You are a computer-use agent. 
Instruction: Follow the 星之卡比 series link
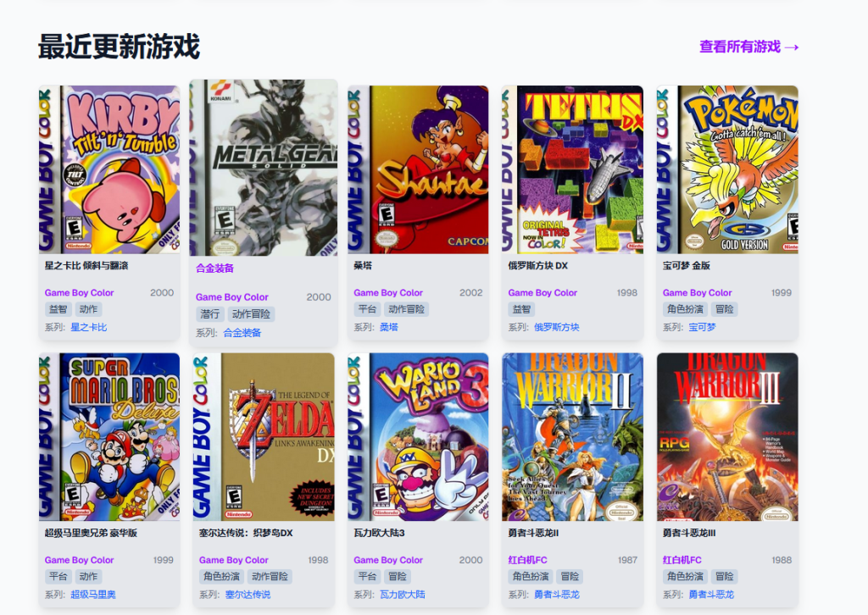88,328
